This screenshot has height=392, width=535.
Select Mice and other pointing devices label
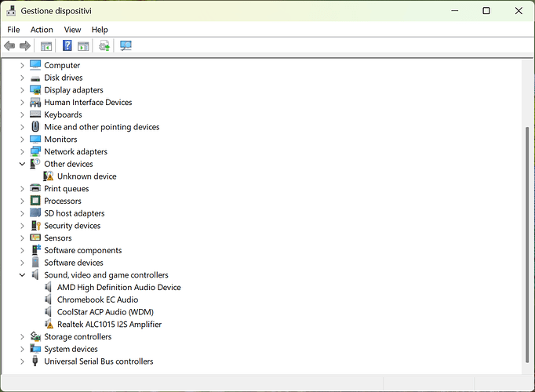pyautogui.click(x=102, y=127)
